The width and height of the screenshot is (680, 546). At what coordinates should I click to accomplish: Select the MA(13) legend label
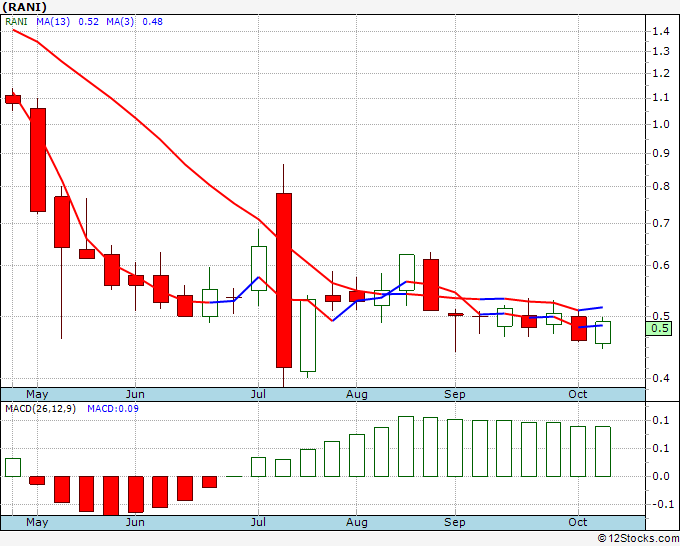53,22
